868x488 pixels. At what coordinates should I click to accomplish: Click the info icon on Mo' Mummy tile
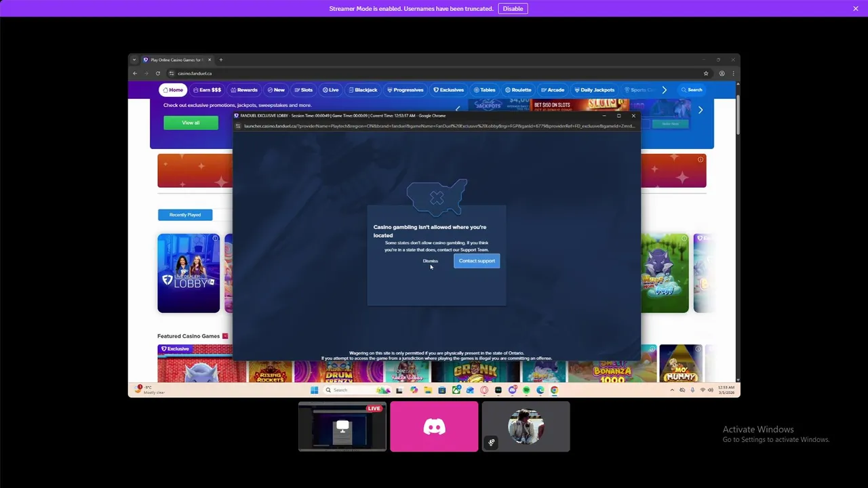(x=698, y=349)
